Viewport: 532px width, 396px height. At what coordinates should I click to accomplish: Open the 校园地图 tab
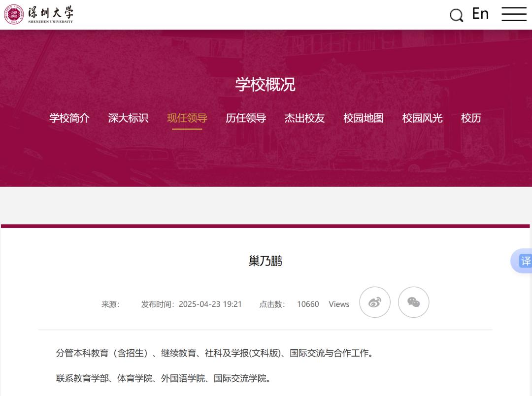tap(364, 118)
